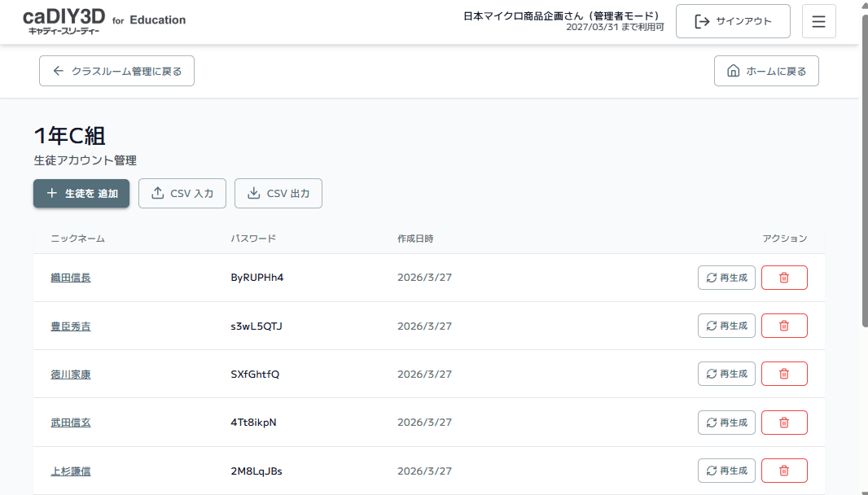Delete student 織田信長 with trash icon

pos(784,278)
